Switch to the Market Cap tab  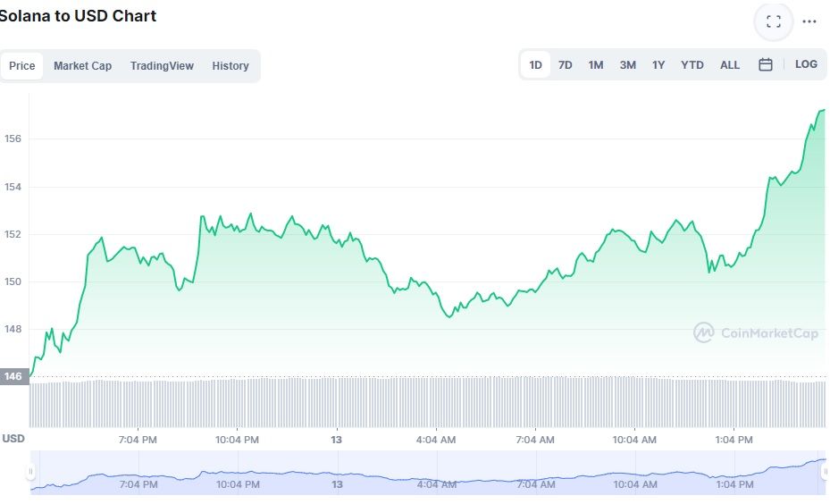pyautogui.click(x=82, y=65)
